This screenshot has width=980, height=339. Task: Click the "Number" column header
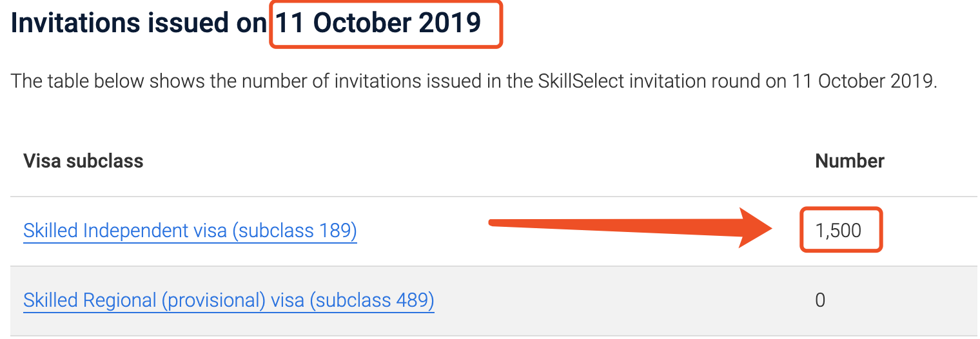850,160
